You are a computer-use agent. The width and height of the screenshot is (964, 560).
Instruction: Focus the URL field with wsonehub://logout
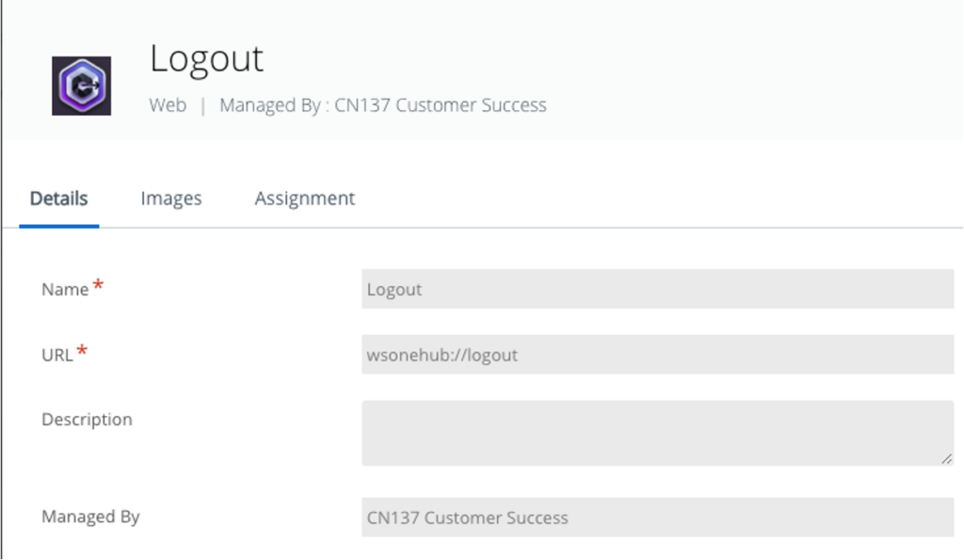pyautogui.click(x=657, y=355)
